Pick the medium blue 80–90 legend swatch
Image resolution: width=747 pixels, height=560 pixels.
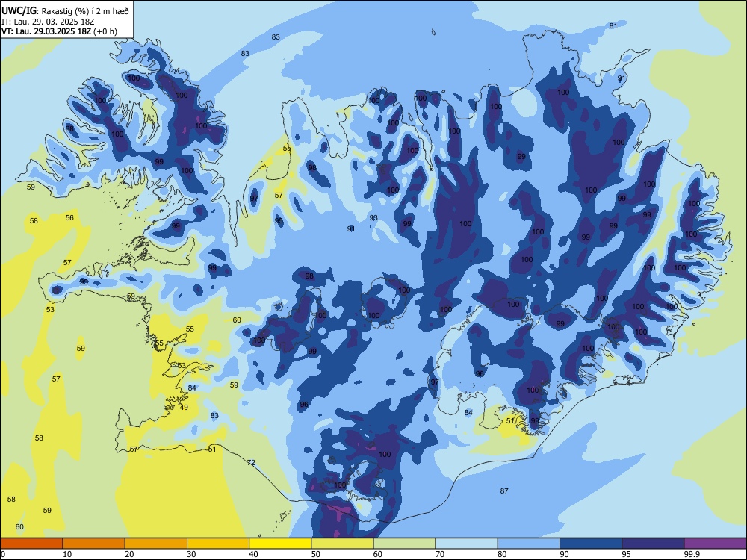tap(529, 544)
